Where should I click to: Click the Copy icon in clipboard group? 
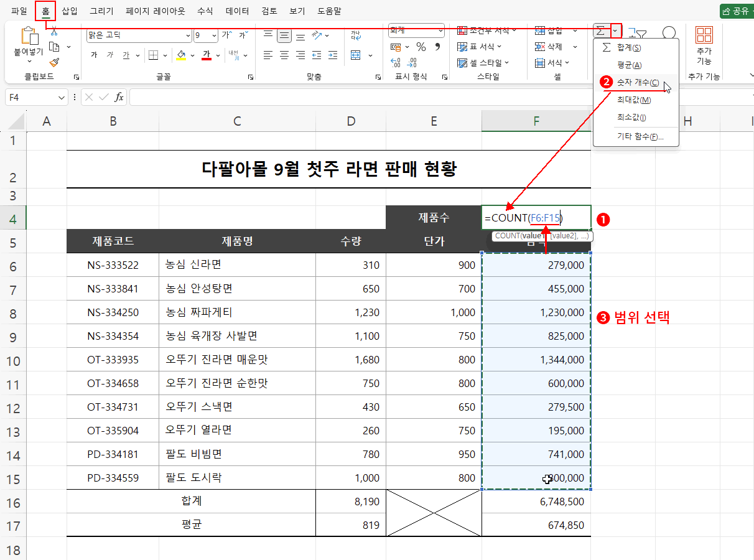click(54, 47)
